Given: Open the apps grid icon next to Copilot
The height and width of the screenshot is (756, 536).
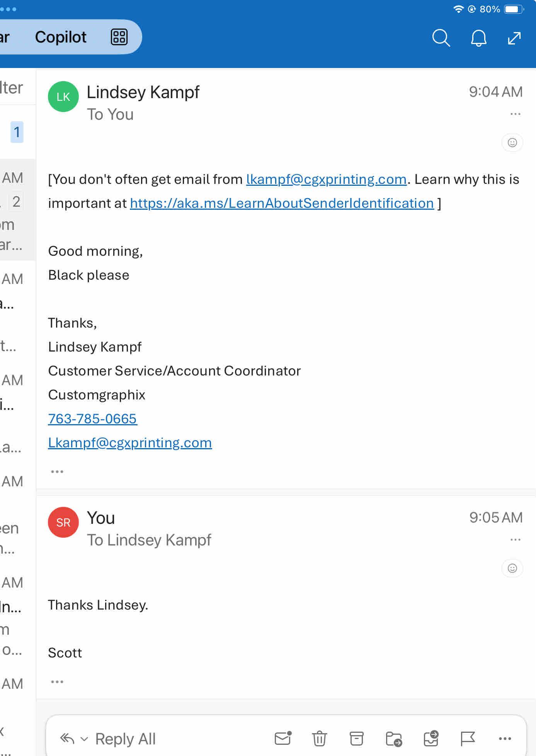Looking at the screenshot, I should (x=119, y=37).
